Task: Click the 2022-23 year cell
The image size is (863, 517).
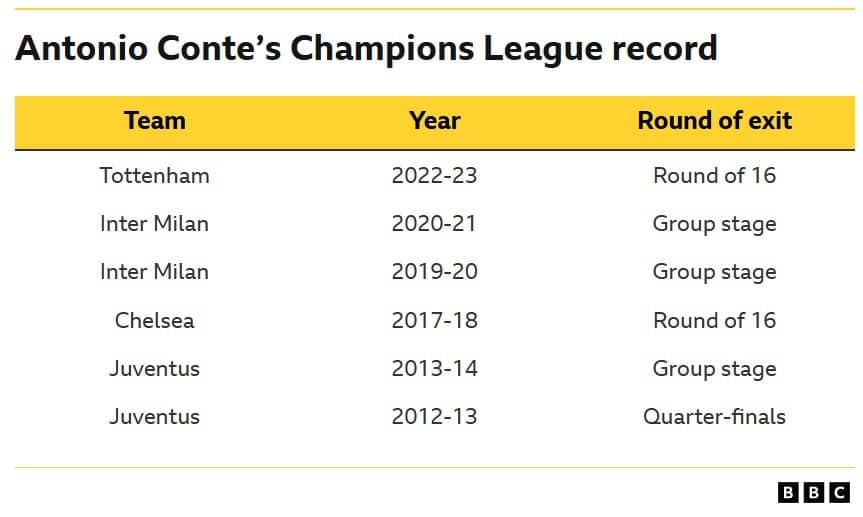Action: pos(434,176)
